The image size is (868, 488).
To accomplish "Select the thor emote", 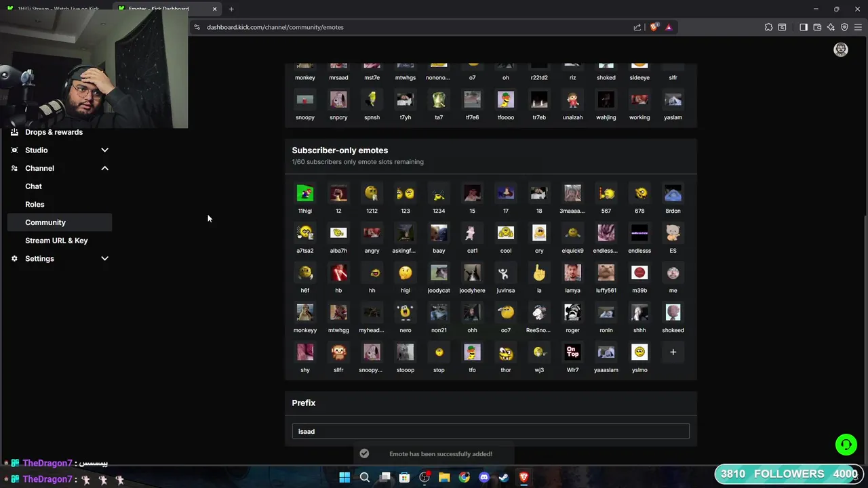I will [506, 353].
